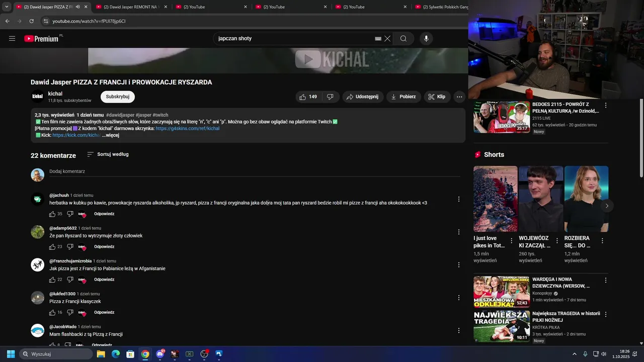644x362 pixels.
Task: Open BEDOES 2115 video thumbnail
Action: click(502, 117)
